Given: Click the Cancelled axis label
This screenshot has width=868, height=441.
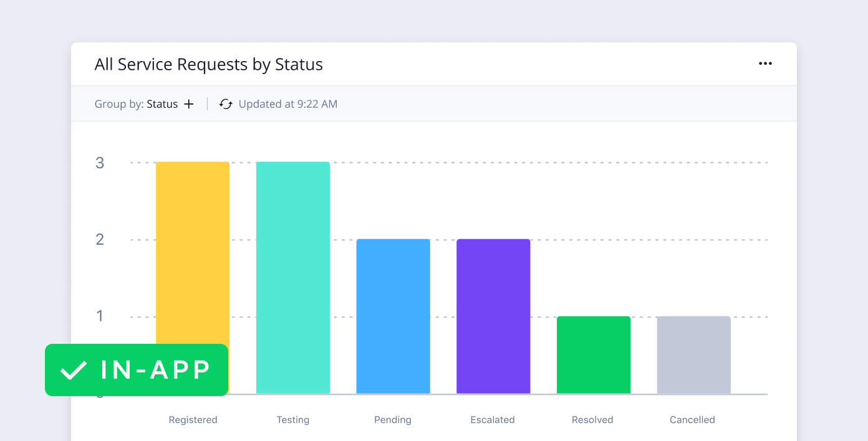Looking at the screenshot, I should (692, 420).
